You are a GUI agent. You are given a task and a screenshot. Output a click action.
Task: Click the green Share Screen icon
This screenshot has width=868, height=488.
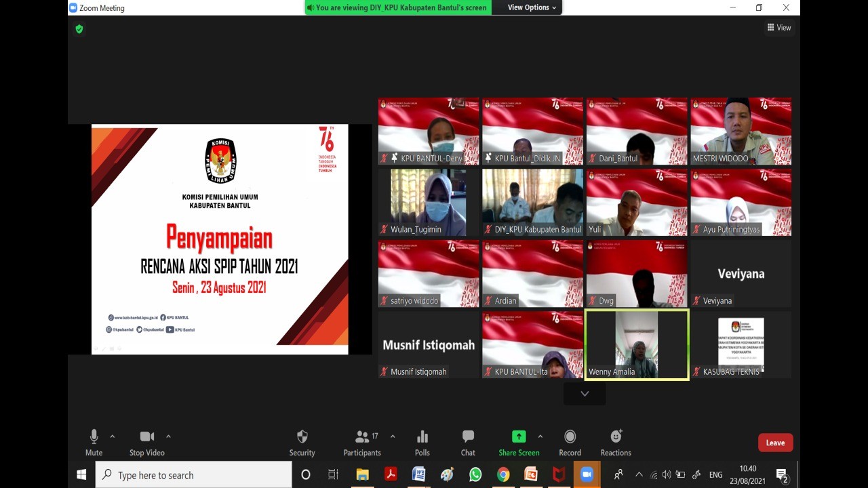[x=519, y=437]
